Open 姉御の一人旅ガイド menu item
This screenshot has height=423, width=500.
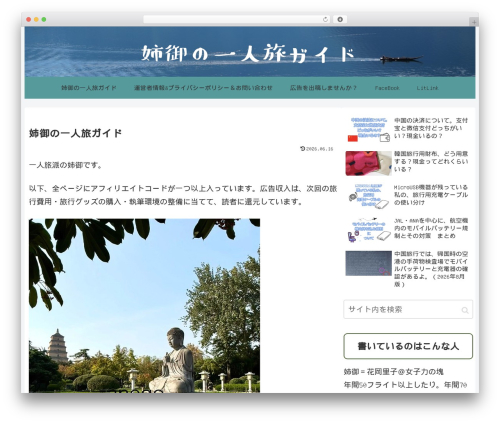[x=89, y=88]
